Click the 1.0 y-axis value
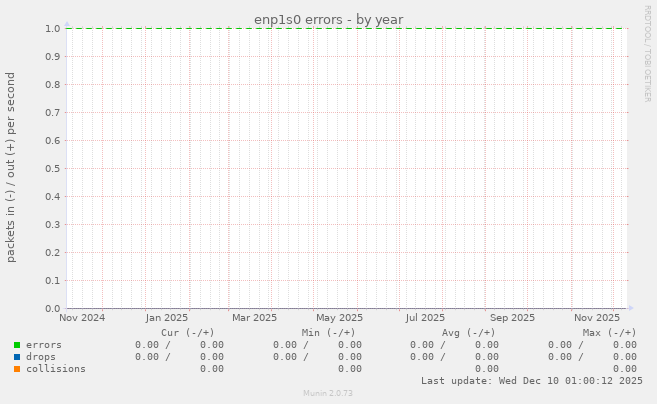657x404 pixels. point(53,28)
